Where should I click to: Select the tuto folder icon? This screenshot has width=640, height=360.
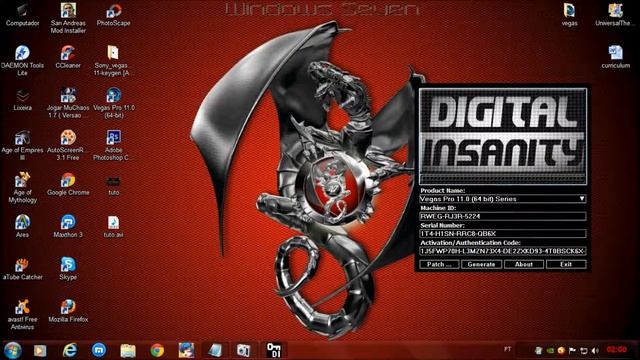tap(113, 185)
